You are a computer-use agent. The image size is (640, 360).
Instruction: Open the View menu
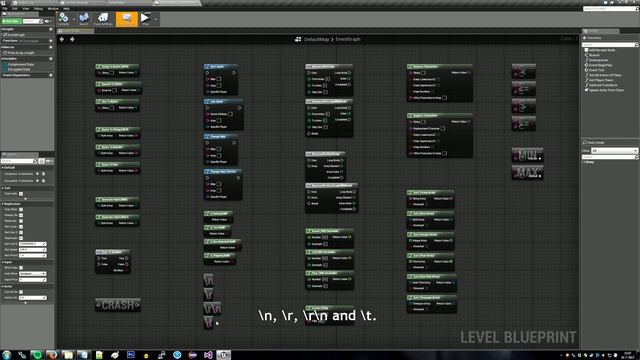pyautogui.click(x=26, y=8)
